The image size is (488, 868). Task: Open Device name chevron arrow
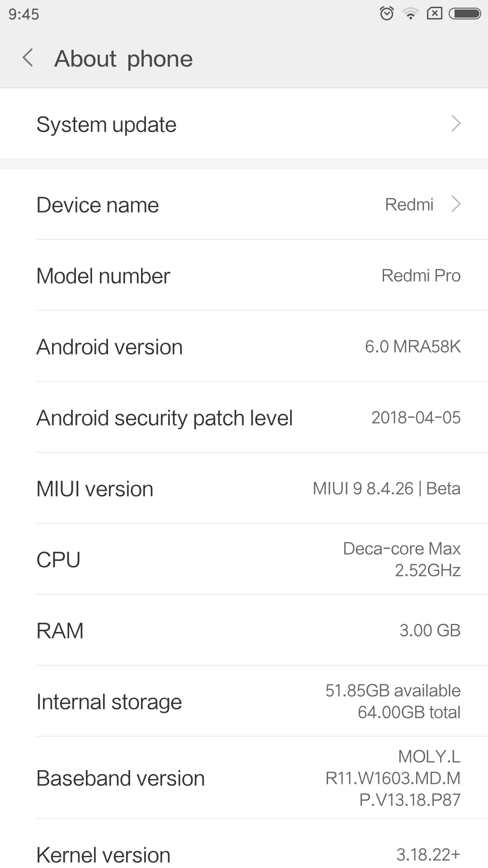click(x=456, y=204)
